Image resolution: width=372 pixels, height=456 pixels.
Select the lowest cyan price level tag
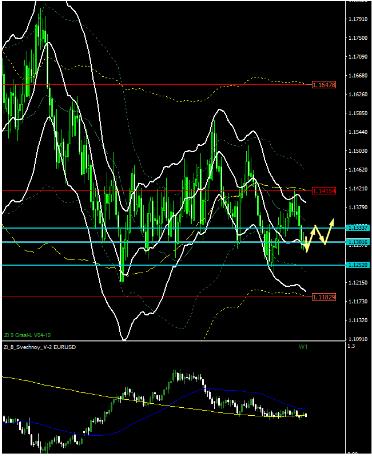358,265
